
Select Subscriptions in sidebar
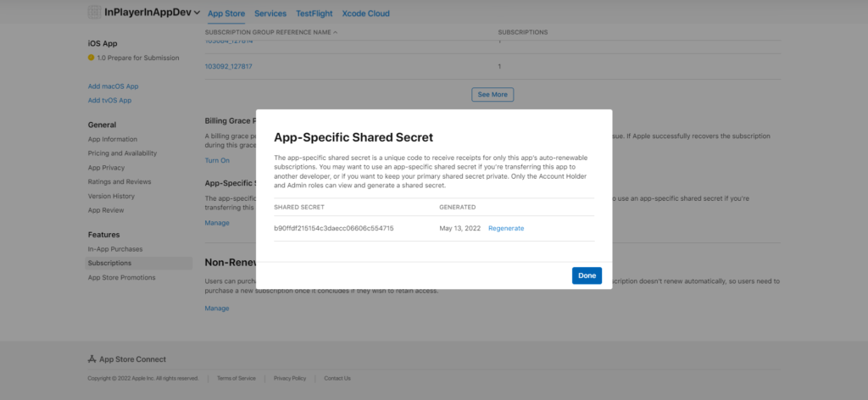138,263
